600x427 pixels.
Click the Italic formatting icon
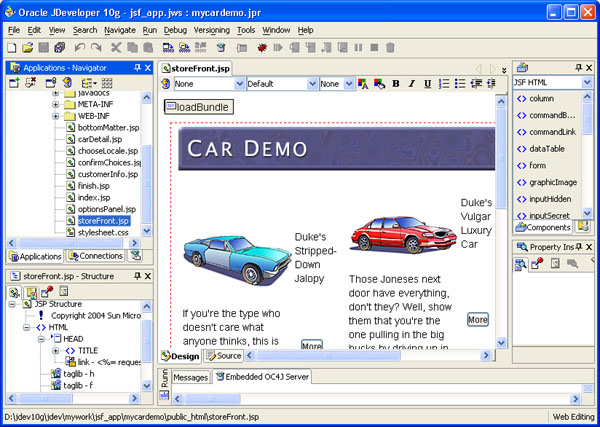(x=412, y=84)
